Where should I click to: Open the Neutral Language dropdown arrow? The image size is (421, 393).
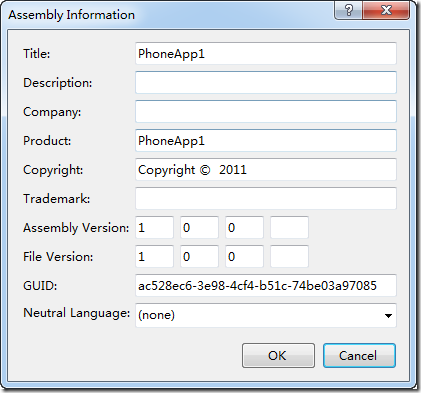point(388,315)
